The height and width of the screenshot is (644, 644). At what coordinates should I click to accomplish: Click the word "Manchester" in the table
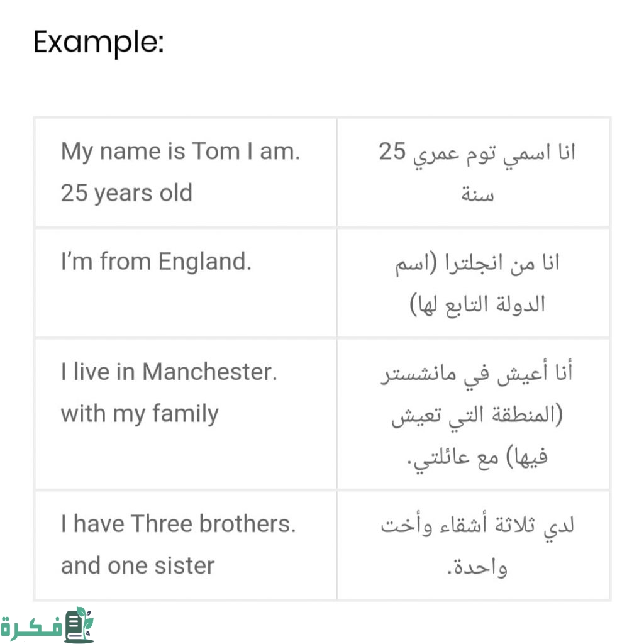click(209, 371)
